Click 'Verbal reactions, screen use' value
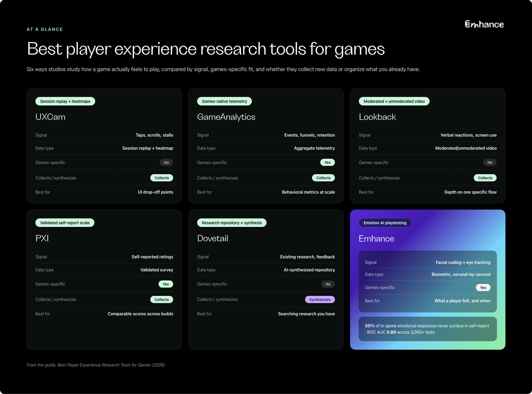This screenshot has width=532, height=394. 469,135
